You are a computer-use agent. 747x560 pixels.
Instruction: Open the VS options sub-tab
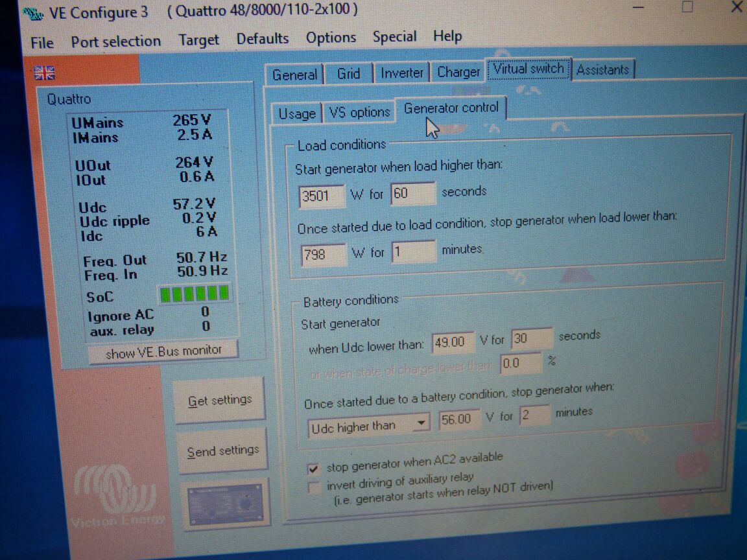click(360, 112)
